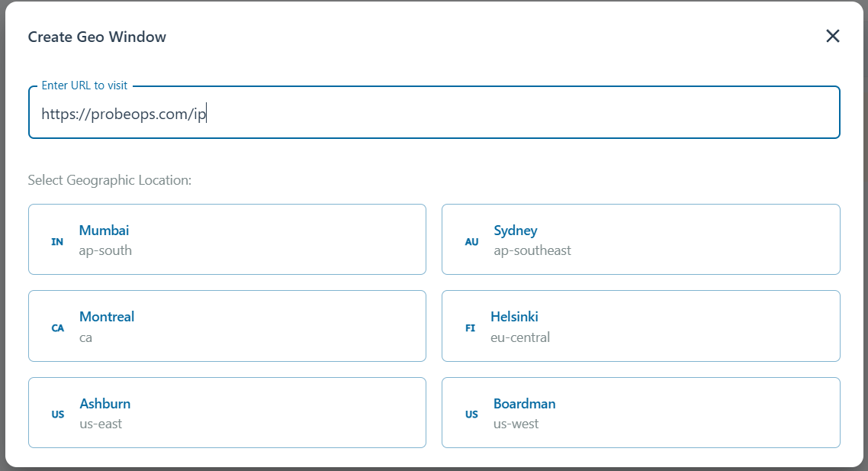
Task: Click the CA badge next to Montreal
Action: point(57,327)
